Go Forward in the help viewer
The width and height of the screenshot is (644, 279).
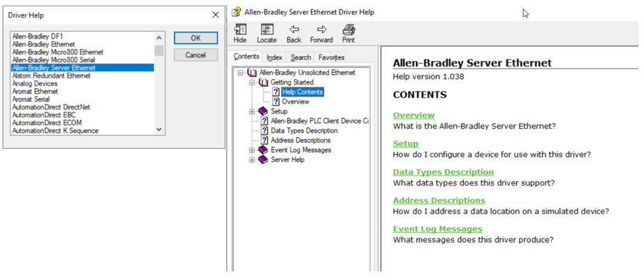point(321,29)
